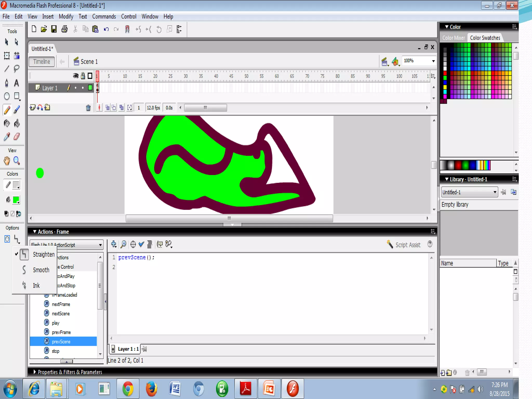The image size is (532, 399).
Task: Select the Eyedropper tool
Action: pos(7,137)
